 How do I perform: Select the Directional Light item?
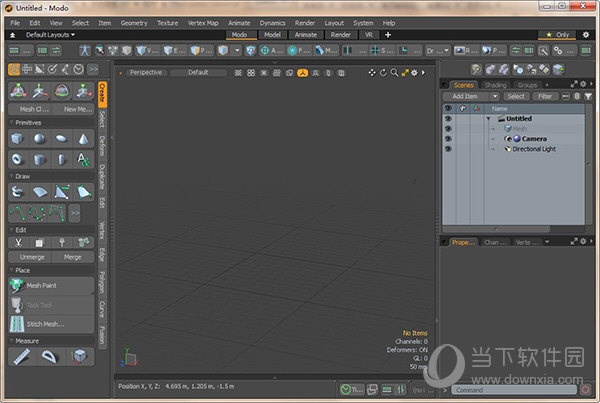(x=534, y=149)
